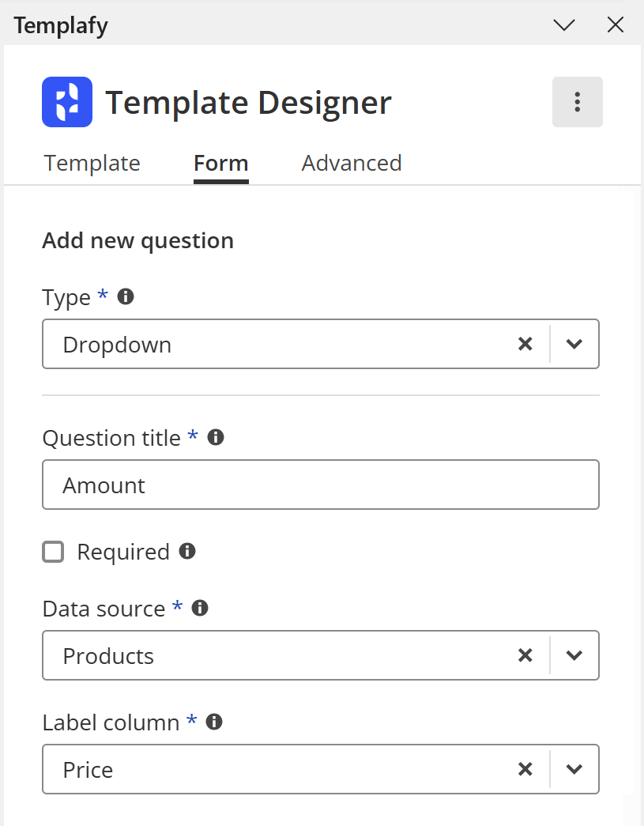Clear the Products data source selection
Viewport: 644px width, 826px height.
click(x=525, y=655)
